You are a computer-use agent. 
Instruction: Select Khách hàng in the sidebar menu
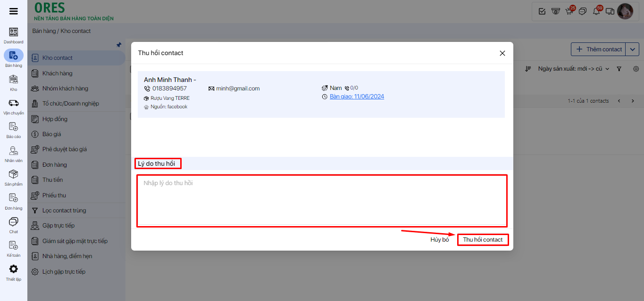tap(57, 73)
